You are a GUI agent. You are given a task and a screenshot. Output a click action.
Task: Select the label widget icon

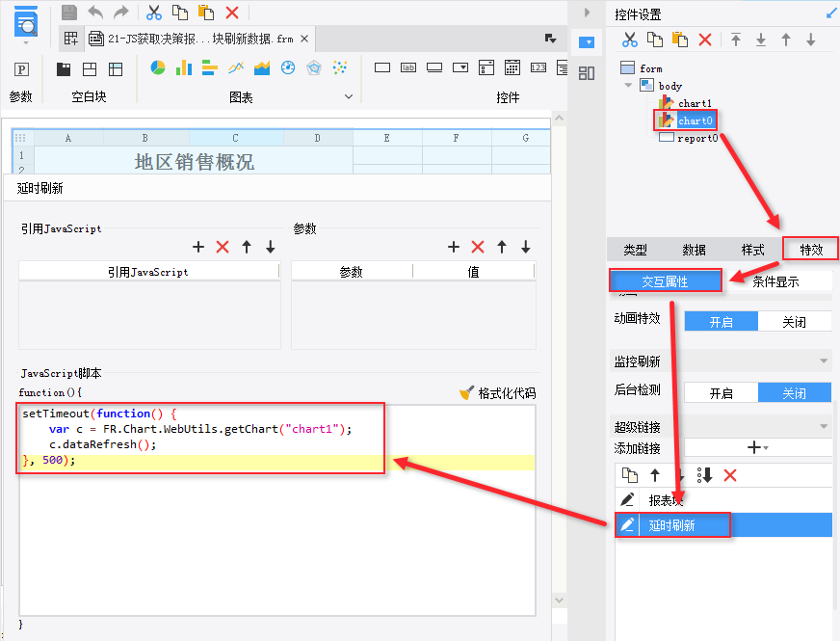point(408,67)
